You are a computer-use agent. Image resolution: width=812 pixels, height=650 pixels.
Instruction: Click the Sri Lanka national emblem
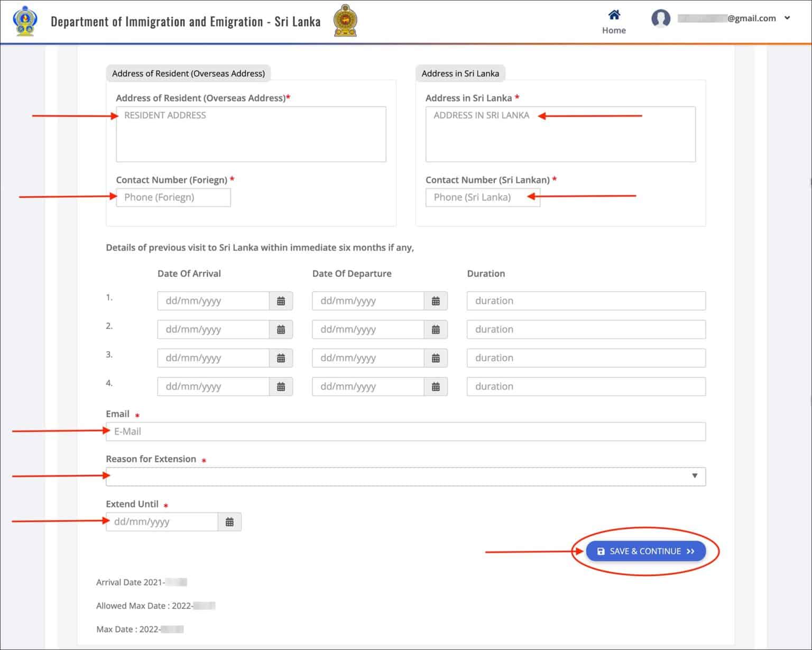(345, 21)
